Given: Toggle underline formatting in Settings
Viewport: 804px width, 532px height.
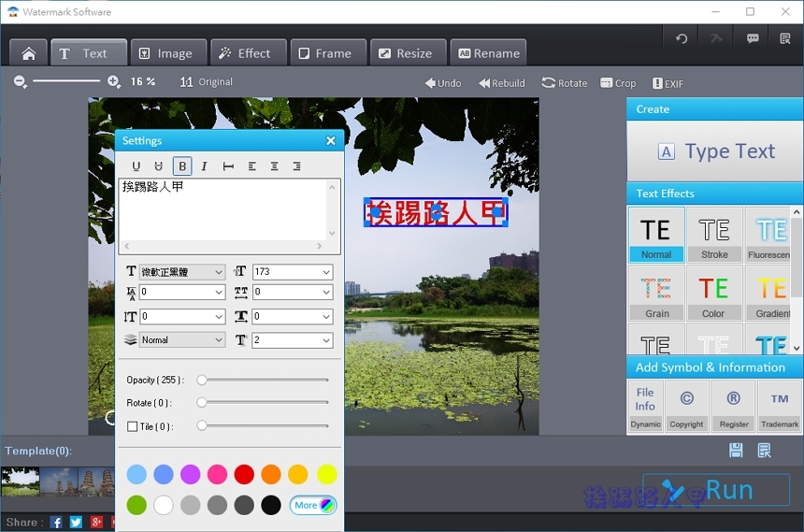Looking at the screenshot, I should pyautogui.click(x=136, y=166).
